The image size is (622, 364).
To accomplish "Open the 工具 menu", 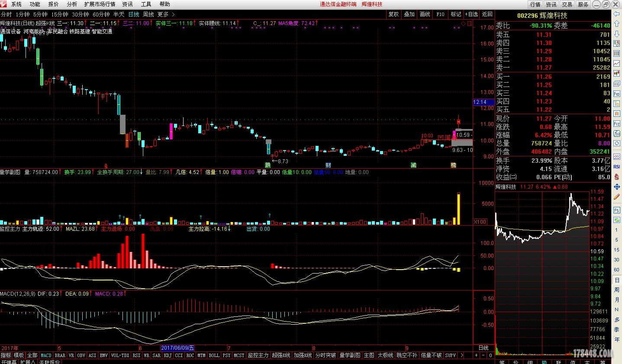I will point(146,4).
